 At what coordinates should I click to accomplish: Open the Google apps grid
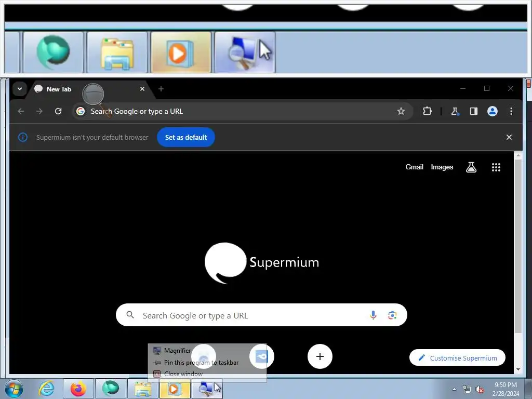coord(496,167)
